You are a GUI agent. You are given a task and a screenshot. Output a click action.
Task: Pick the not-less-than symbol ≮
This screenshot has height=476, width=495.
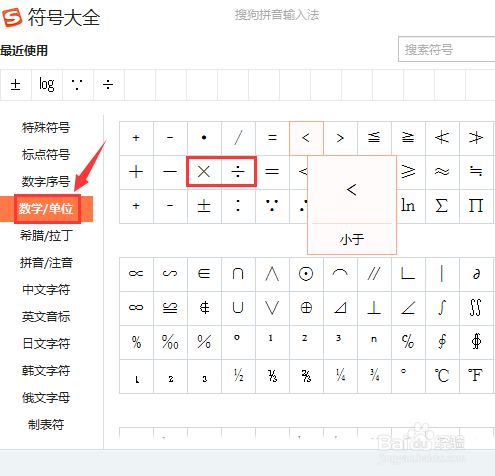point(442,138)
